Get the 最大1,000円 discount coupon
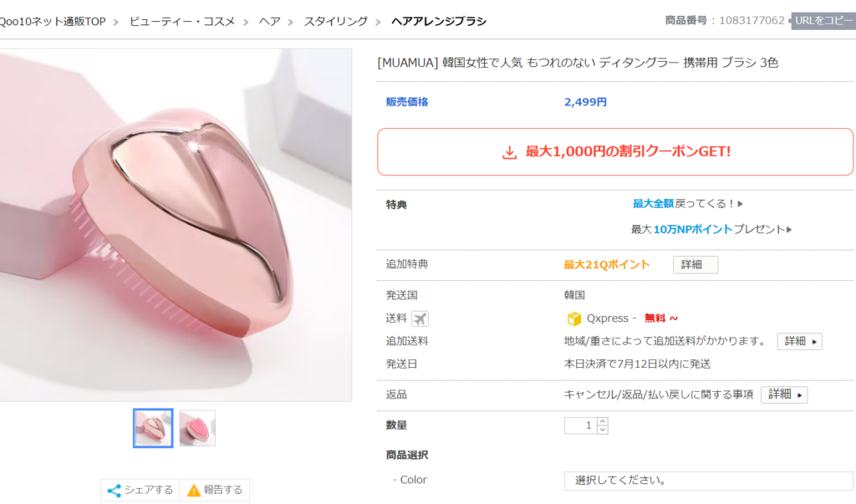 [615, 152]
